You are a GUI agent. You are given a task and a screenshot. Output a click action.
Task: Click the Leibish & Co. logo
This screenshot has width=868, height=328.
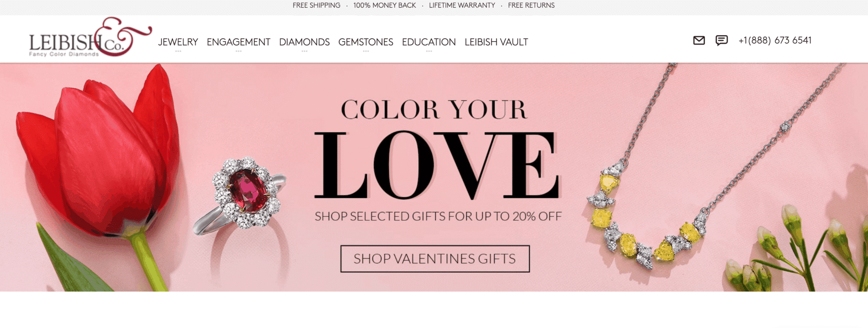tap(90, 37)
